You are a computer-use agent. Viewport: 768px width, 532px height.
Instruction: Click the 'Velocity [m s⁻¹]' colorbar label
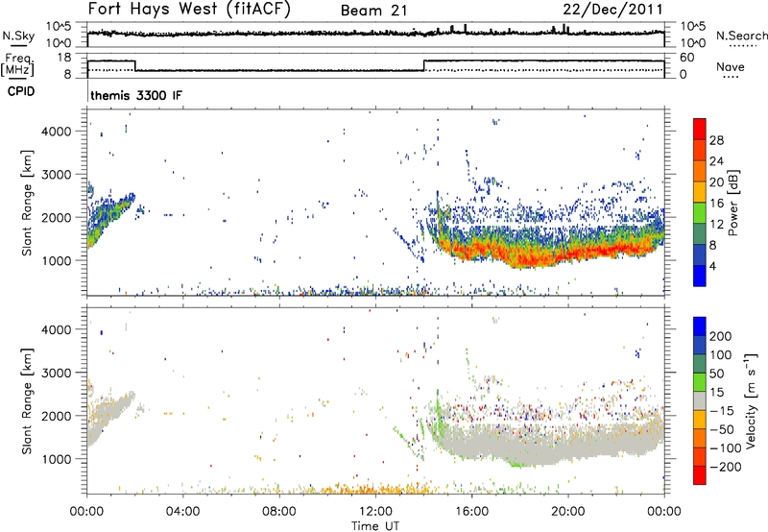coord(750,400)
